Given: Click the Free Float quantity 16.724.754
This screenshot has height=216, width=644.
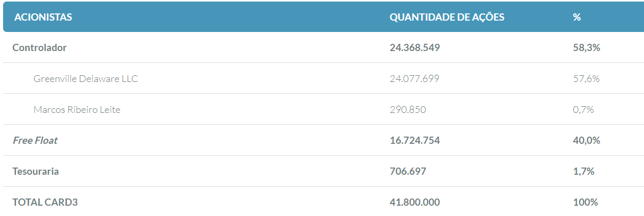Looking at the screenshot, I should point(415,140).
